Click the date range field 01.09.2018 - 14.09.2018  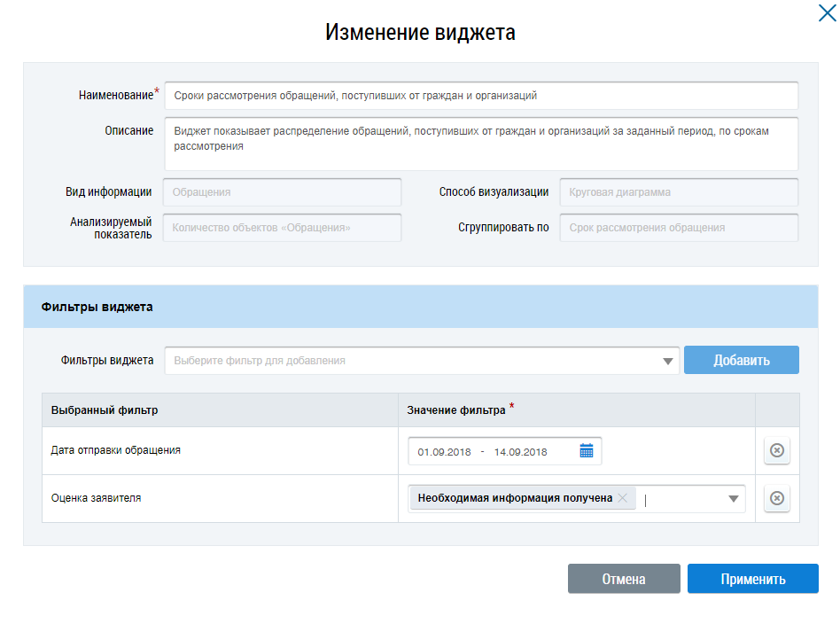(494, 451)
